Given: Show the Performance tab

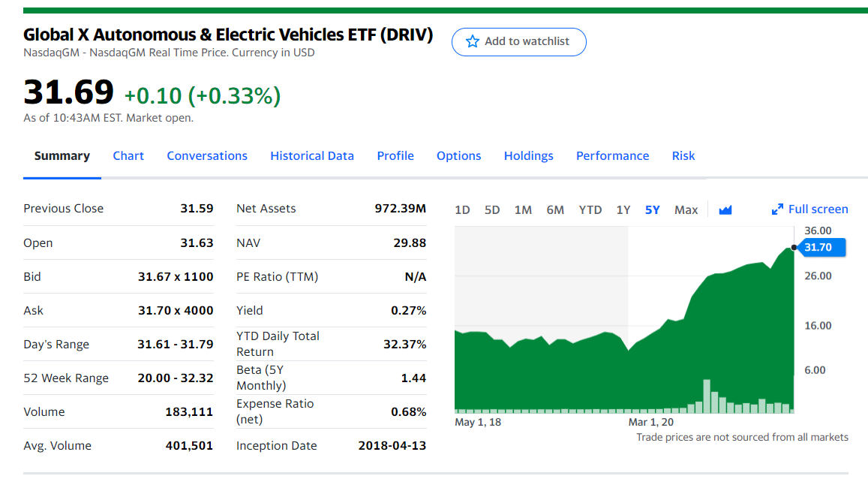Looking at the screenshot, I should click(x=612, y=155).
